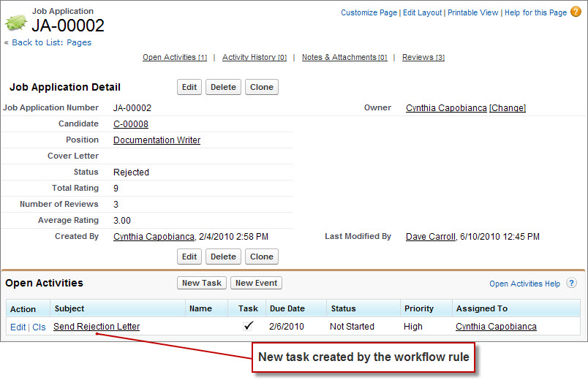
Task: Go Back to List: Pages
Action: click(51, 42)
